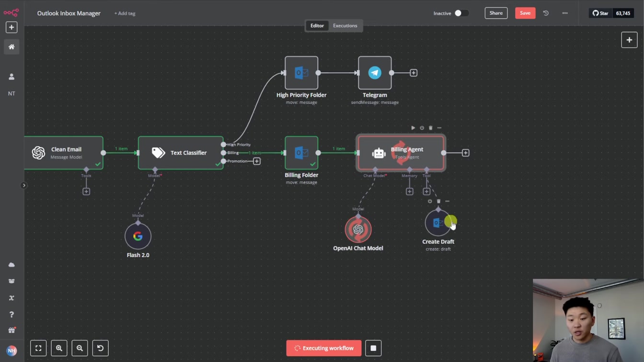Add a node after Billing Agent output
Image resolution: width=644 pixels, height=362 pixels.
click(465, 153)
